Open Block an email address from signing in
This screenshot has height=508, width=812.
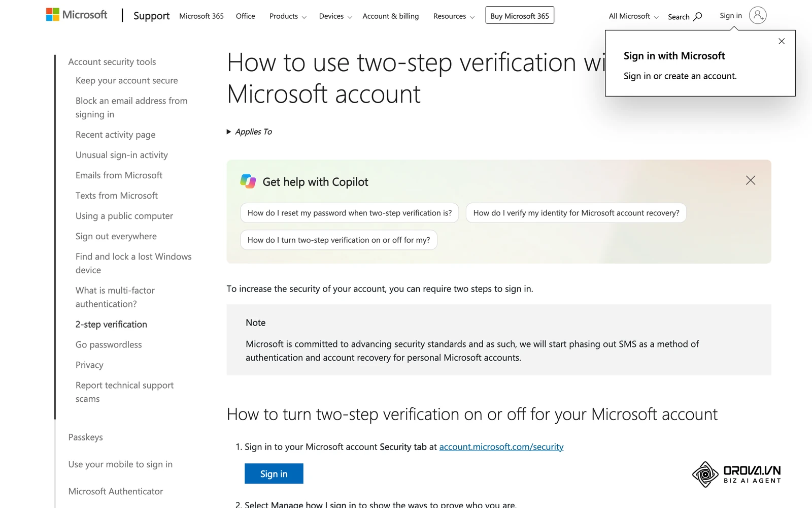pos(131,108)
